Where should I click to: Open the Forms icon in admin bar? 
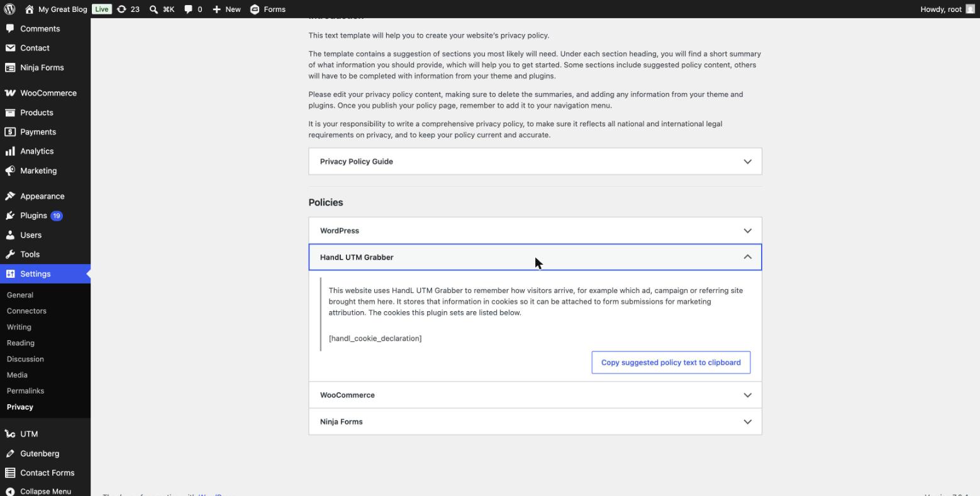pyautogui.click(x=255, y=9)
